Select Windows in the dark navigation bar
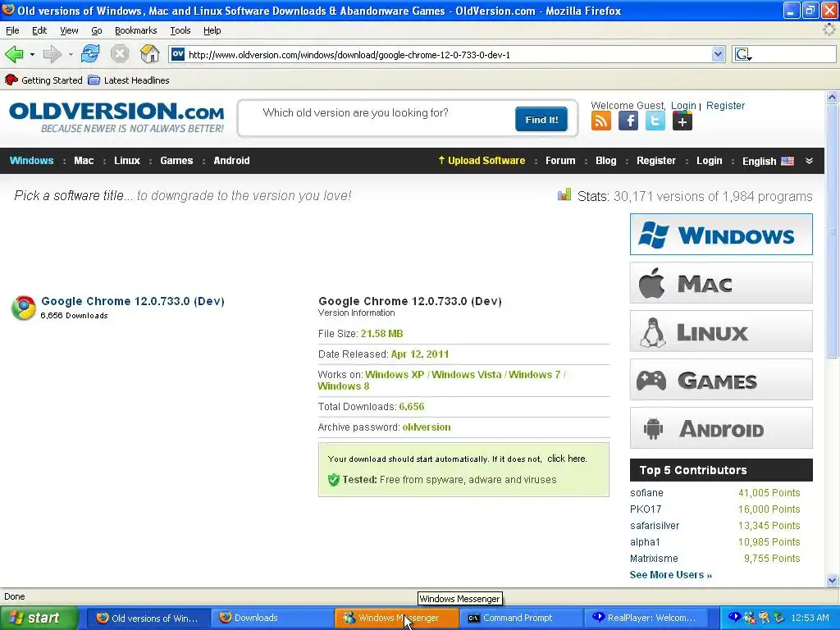The height and width of the screenshot is (630, 840). click(32, 161)
